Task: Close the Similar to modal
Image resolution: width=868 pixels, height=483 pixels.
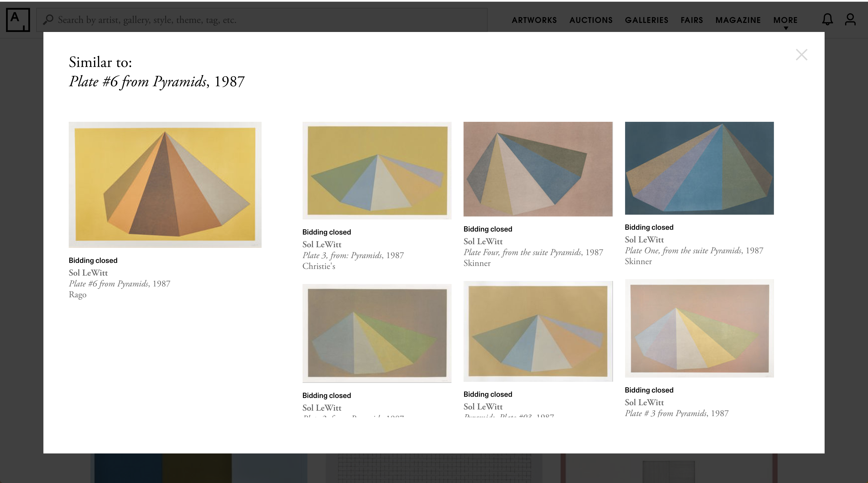Action: tap(801, 55)
